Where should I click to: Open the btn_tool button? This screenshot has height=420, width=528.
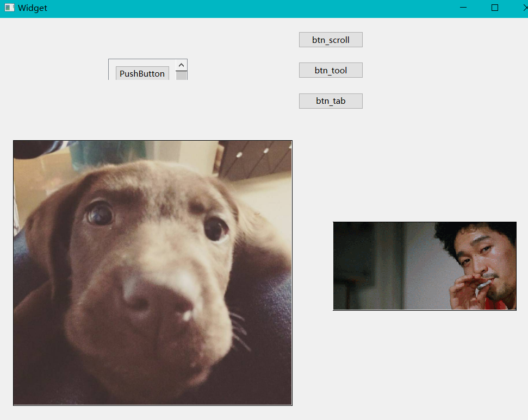[331, 70]
